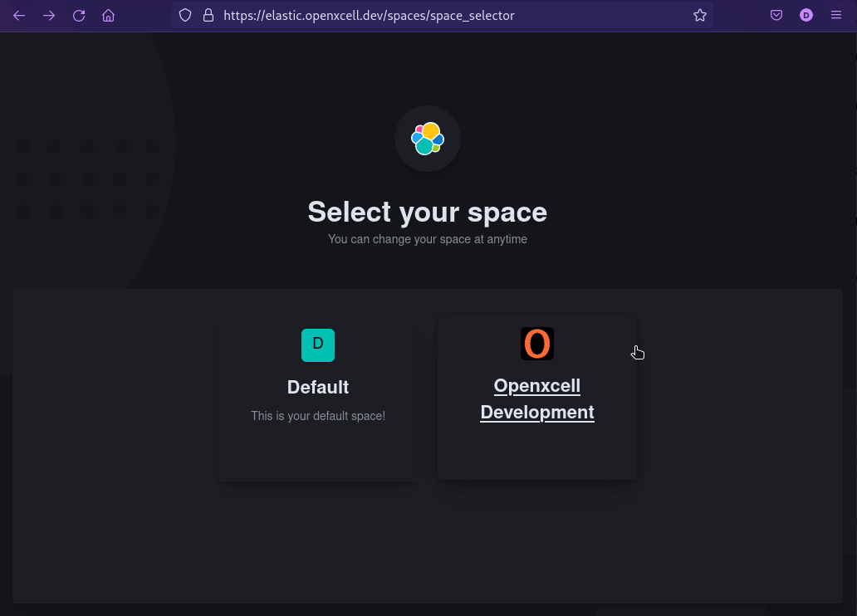Click the "You can change your space" subtitle
Screen dimensions: 857x616
(428, 239)
